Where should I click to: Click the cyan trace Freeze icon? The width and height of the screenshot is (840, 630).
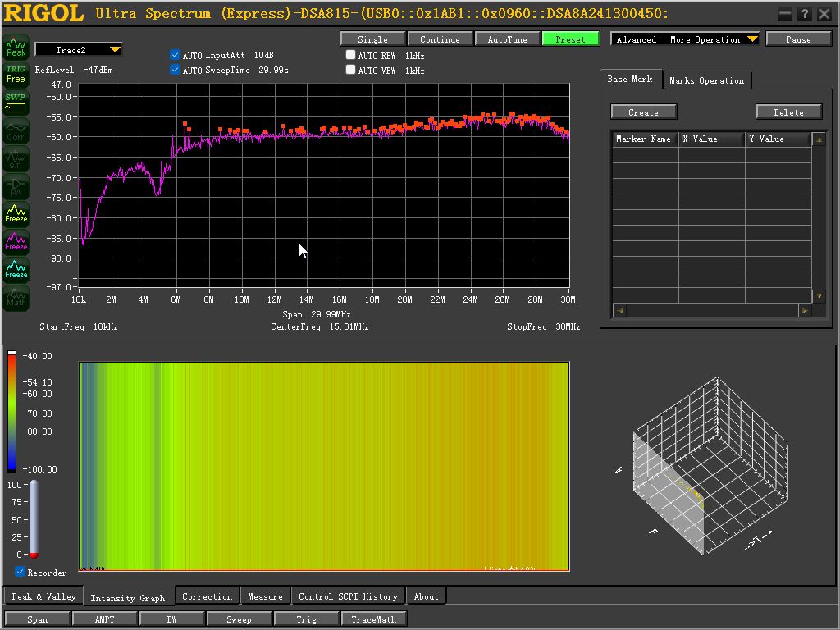[x=16, y=269]
